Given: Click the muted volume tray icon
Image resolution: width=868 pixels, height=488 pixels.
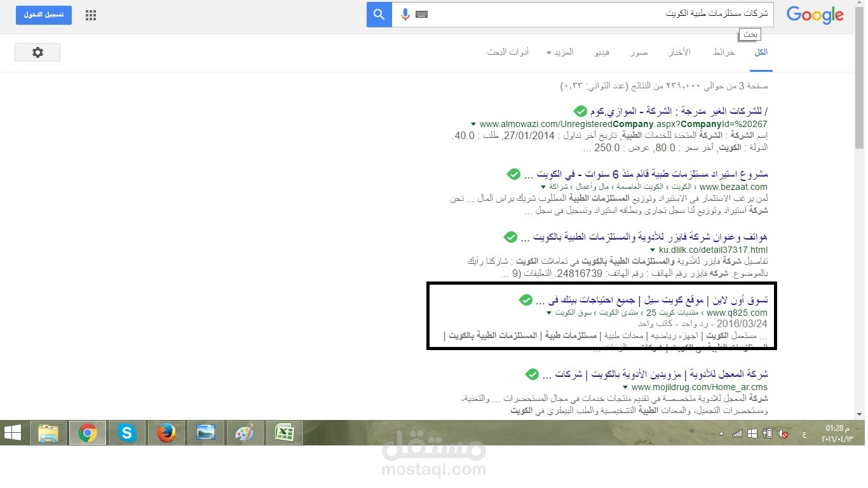Looking at the screenshot, I should 783,433.
